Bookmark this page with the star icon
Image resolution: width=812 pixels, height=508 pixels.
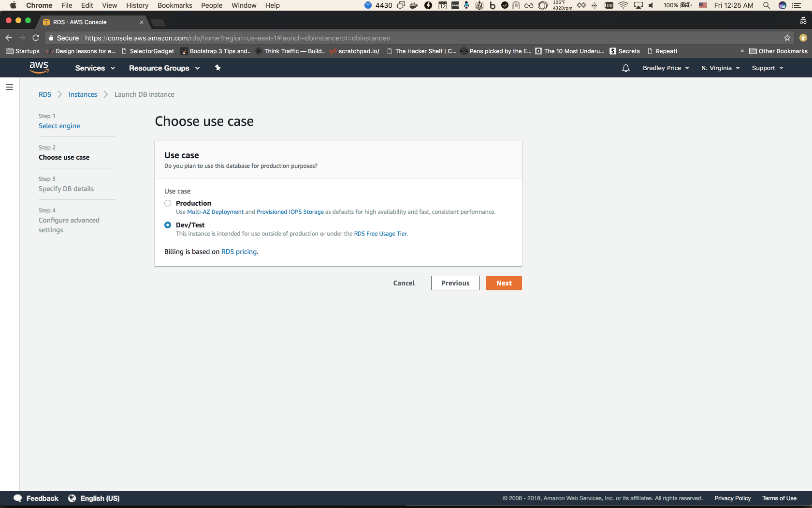click(x=787, y=38)
